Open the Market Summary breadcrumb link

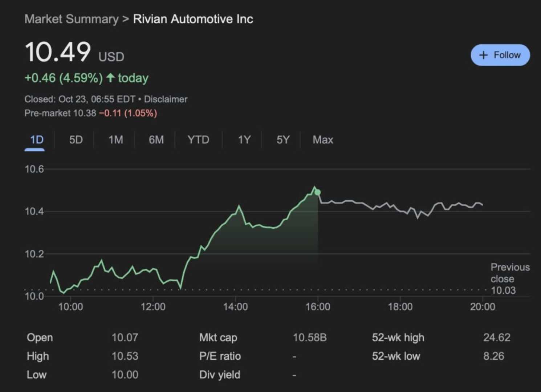(x=72, y=19)
